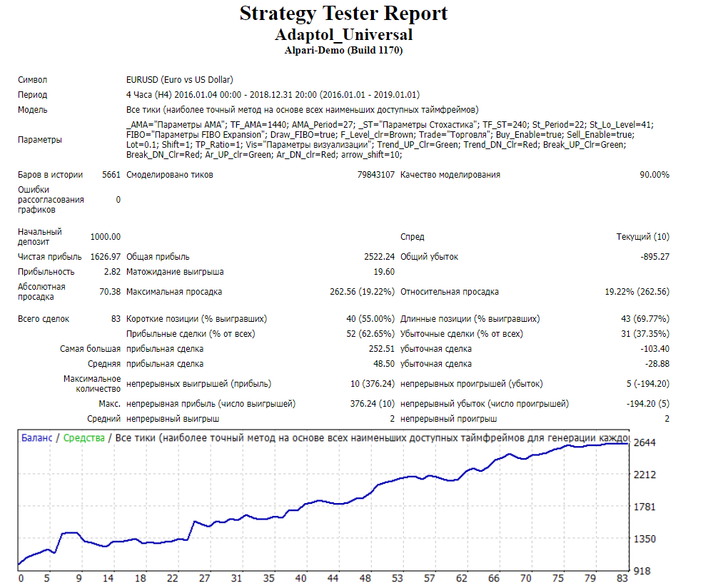Click the 'Ошибки рассогласования графиков' label
Viewport: 703px width, 588px height.
pyautogui.click(x=51, y=199)
